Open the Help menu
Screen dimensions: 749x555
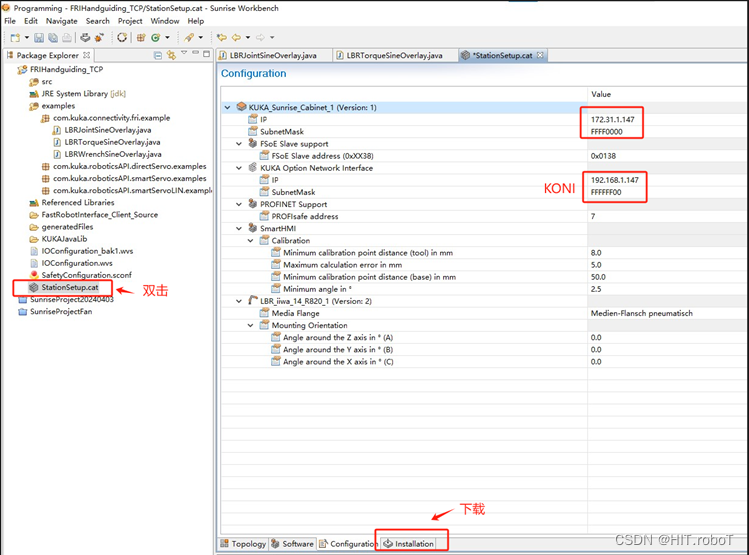tap(196, 21)
